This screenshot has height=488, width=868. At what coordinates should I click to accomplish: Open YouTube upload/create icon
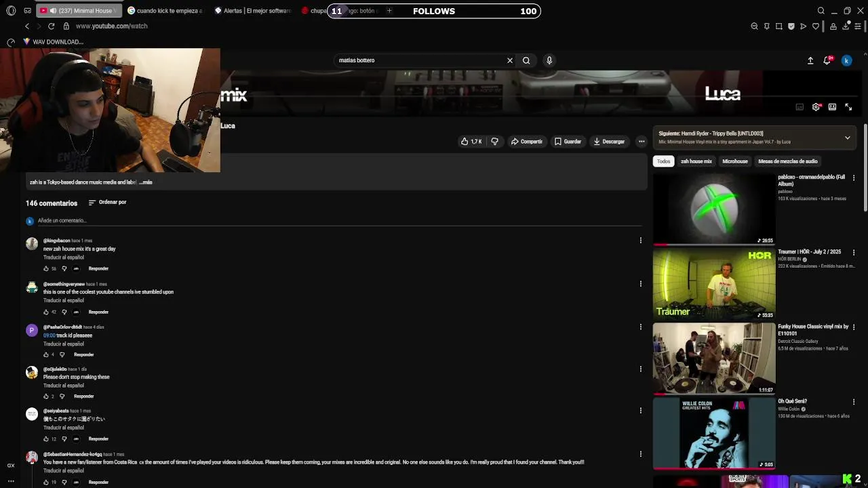click(x=810, y=60)
